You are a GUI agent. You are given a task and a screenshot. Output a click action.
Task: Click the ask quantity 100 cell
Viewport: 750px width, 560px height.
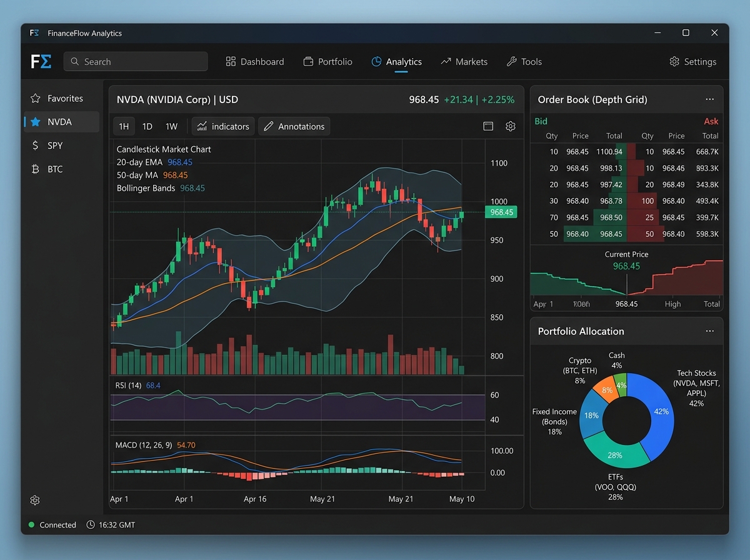click(x=647, y=201)
